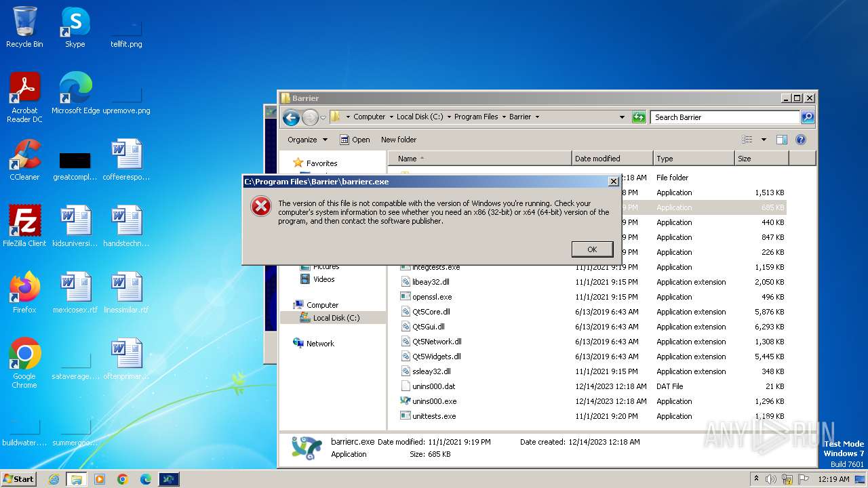The width and height of the screenshot is (868, 488).
Task: Open Windows Media Player from taskbar
Action: click(100, 479)
